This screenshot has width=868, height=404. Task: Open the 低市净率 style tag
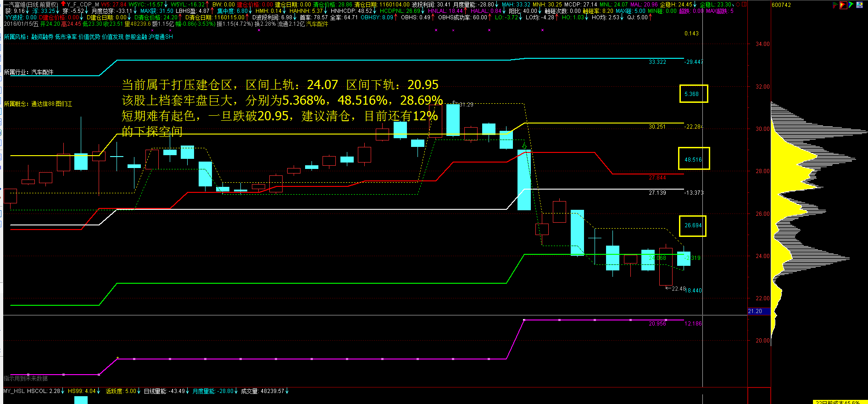click(66, 37)
